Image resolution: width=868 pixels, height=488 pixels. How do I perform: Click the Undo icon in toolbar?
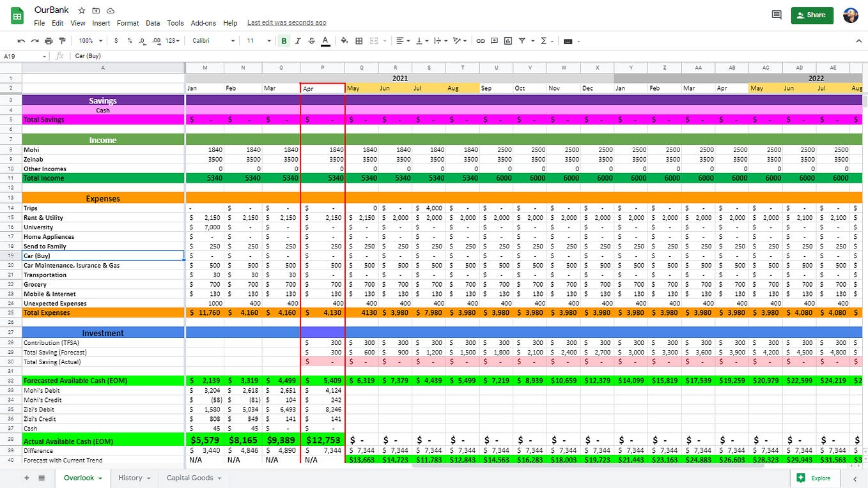point(21,41)
